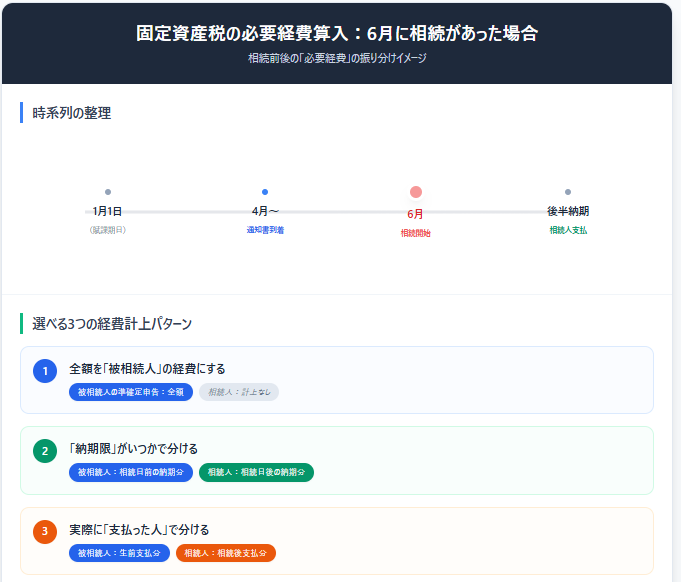
Task: Click the main title about 固定資産税の必要経費算入
Action: point(337,33)
